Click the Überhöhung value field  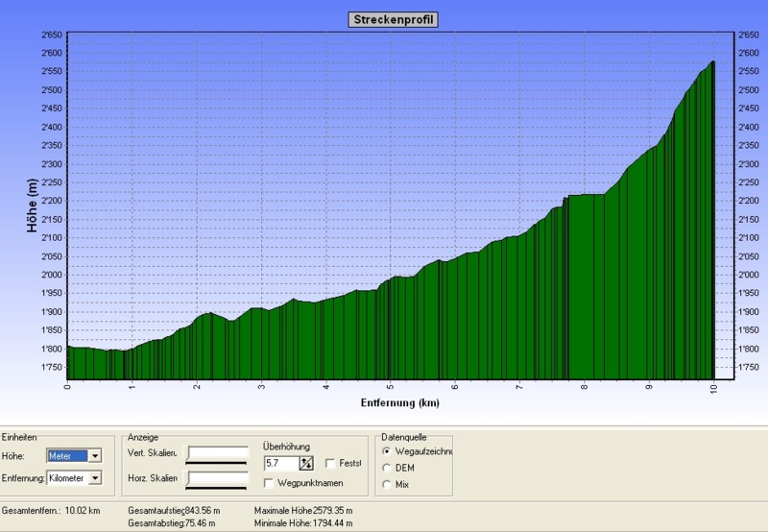click(281, 464)
